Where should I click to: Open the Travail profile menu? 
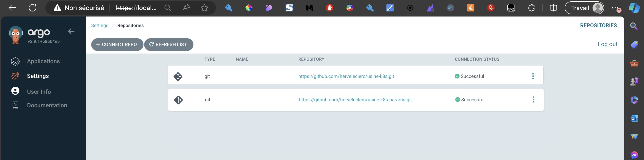(x=584, y=8)
